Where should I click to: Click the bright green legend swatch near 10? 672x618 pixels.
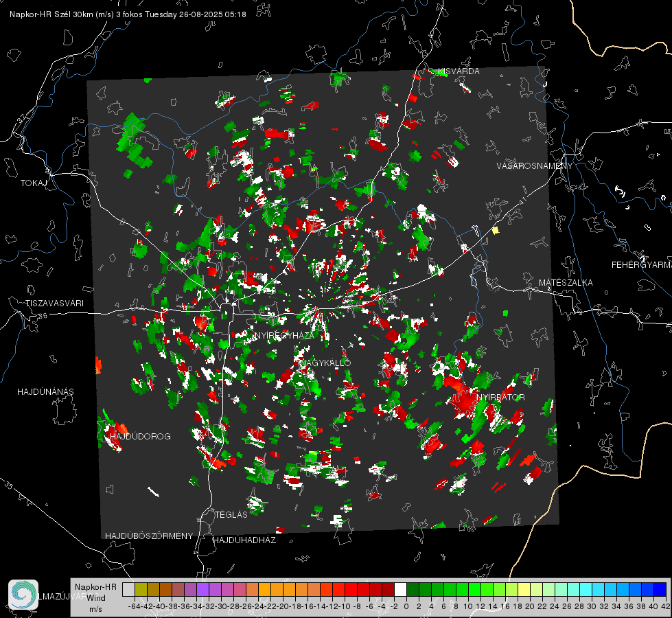pos(474,589)
